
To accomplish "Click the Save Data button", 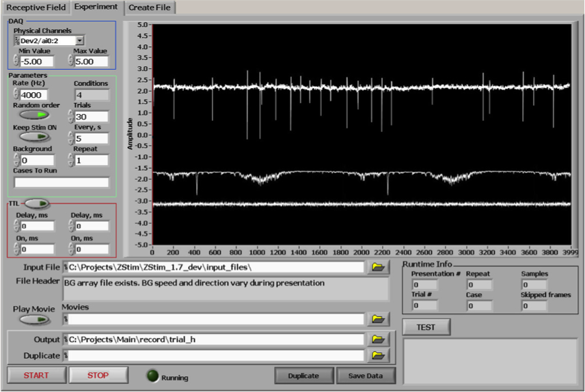I will coord(366,376).
